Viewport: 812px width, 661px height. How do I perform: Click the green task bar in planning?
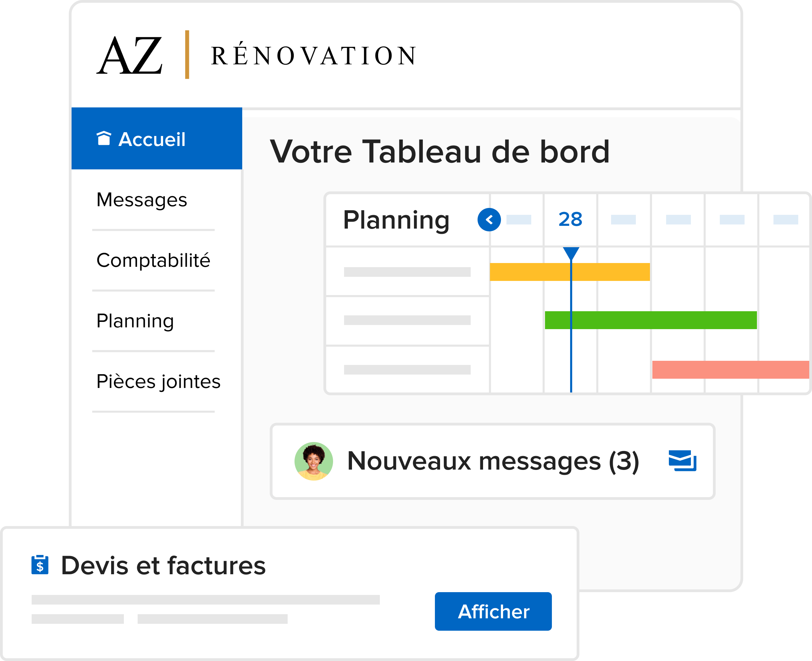651,320
